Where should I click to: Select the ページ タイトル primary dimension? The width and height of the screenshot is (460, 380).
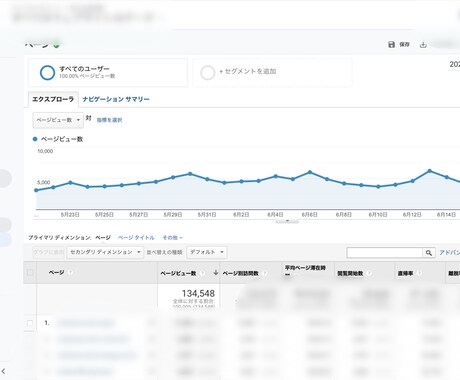click(x=136, y=238)
